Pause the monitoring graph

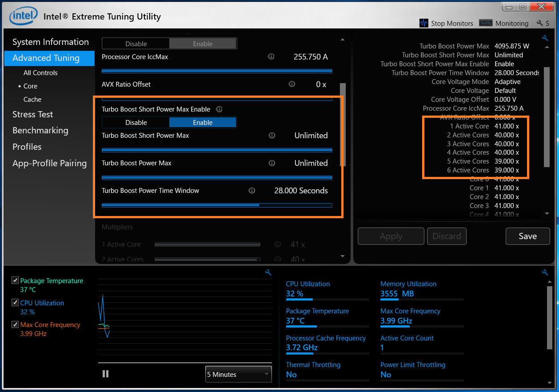point(106,374)
